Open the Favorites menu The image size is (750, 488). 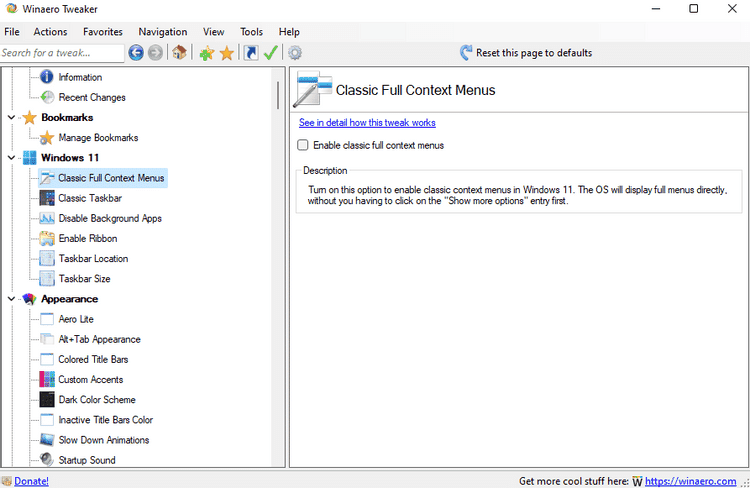103,32
